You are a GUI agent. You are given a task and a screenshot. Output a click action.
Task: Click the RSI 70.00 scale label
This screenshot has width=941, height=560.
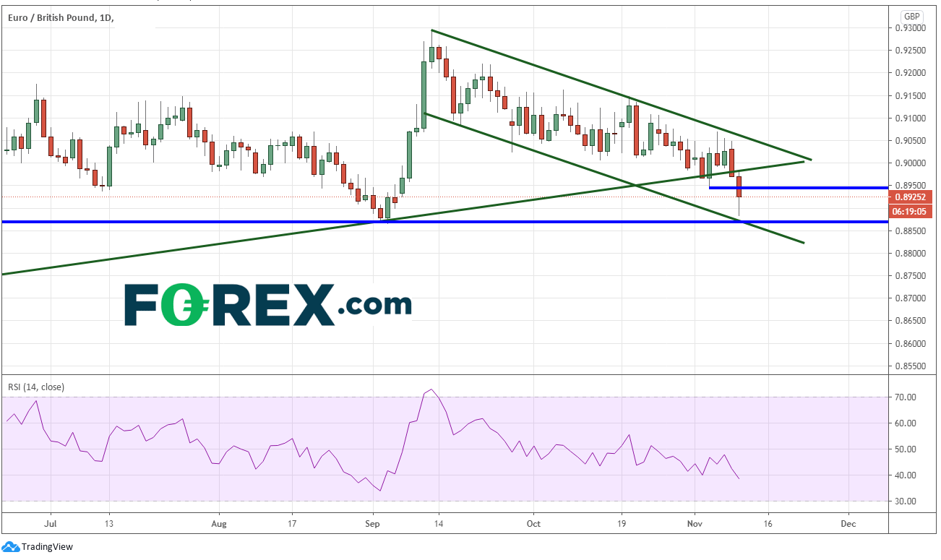[906, 397]
